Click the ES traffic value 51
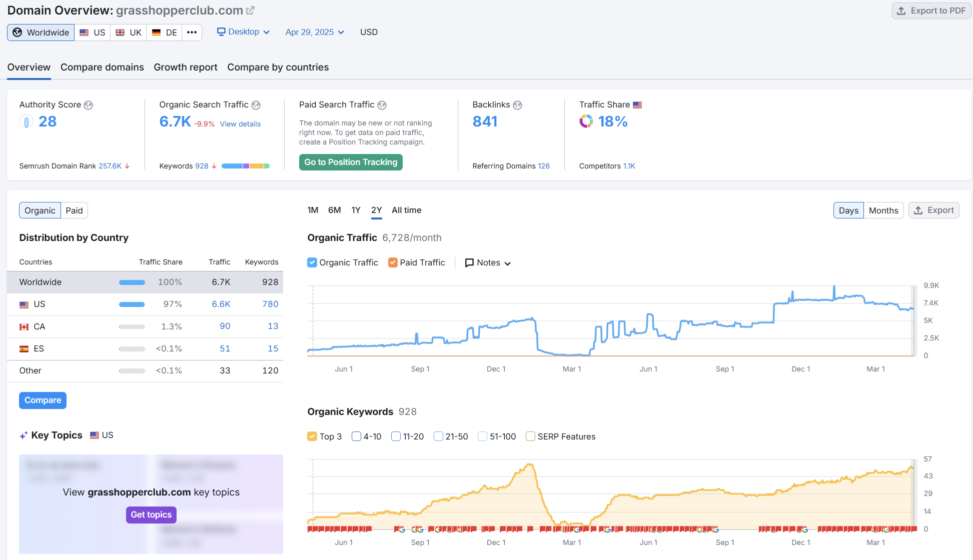 (225, 349)
